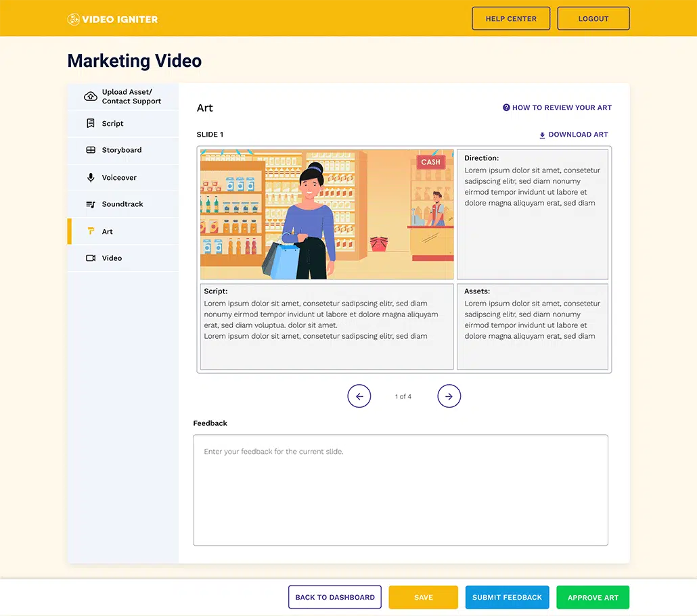Select the Script sidebar icon

(91, 122)
